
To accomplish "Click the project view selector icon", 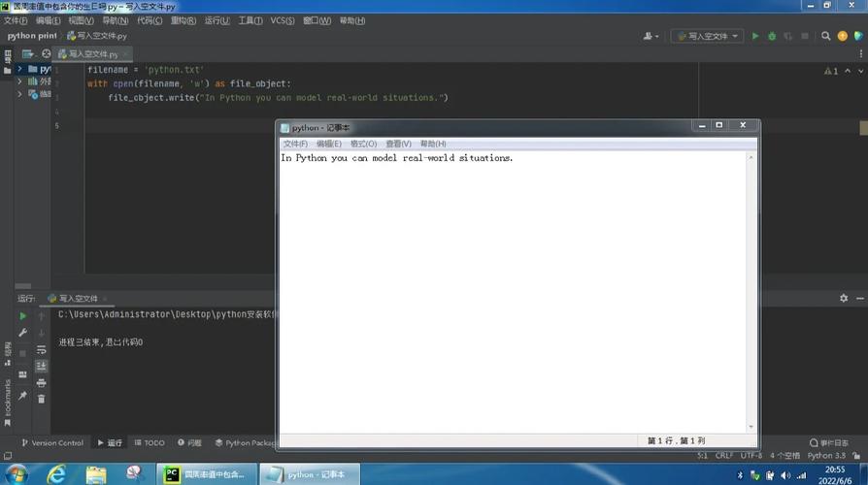I will coord(28,53).
